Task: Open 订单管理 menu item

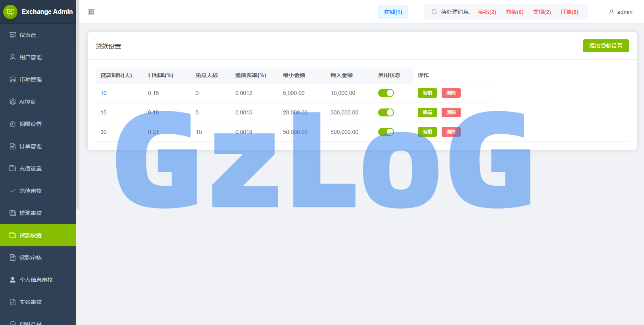Action: (38, 146)
